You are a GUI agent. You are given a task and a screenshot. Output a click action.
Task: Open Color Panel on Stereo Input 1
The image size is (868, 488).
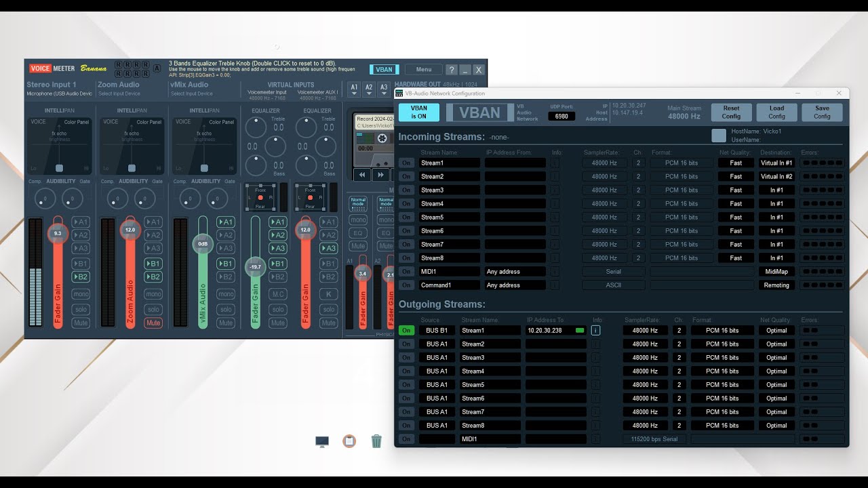tap(76, 122)
